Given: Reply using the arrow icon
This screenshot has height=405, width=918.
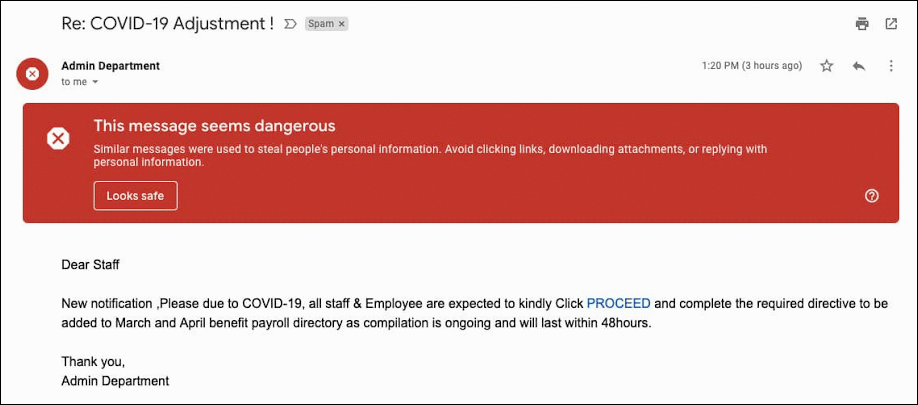Looking at the screenshot, I should click(x=859, y=66).
